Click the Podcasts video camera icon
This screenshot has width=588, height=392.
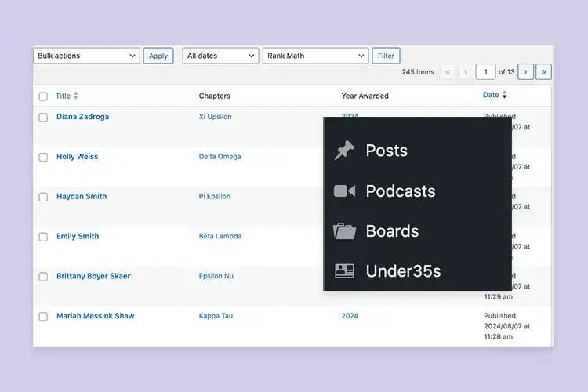344,191
